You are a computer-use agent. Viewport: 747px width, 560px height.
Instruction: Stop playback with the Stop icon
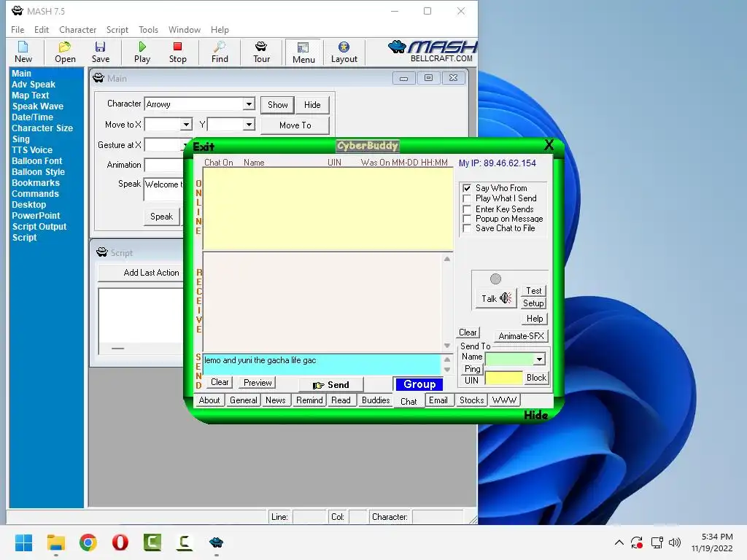[x=178, y=52]
